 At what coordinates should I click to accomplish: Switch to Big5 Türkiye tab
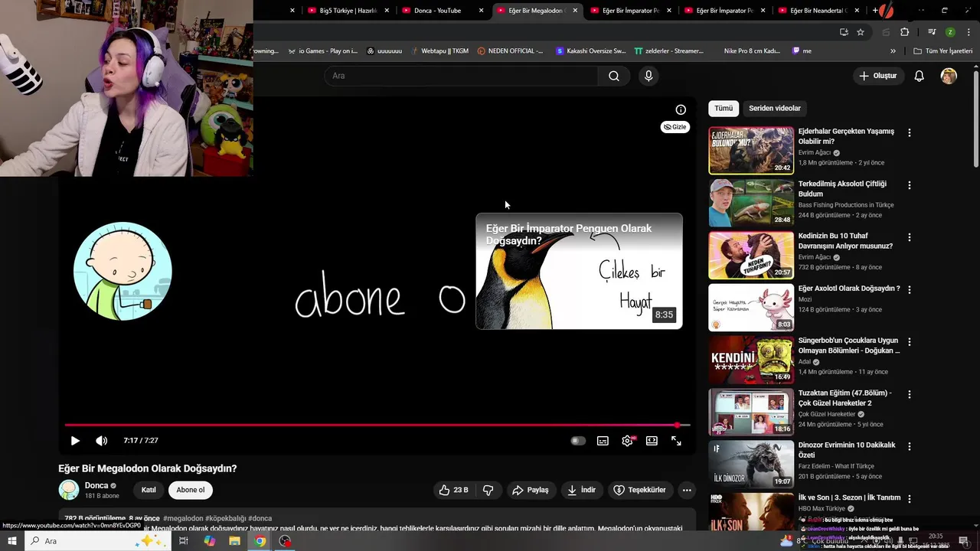click(x=347, y=11)
